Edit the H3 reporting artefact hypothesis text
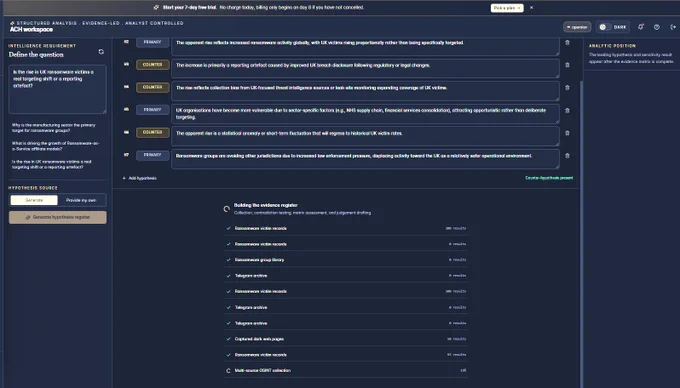Image resolution: width=680 pixels, height=388 pixels. point(365,68)
